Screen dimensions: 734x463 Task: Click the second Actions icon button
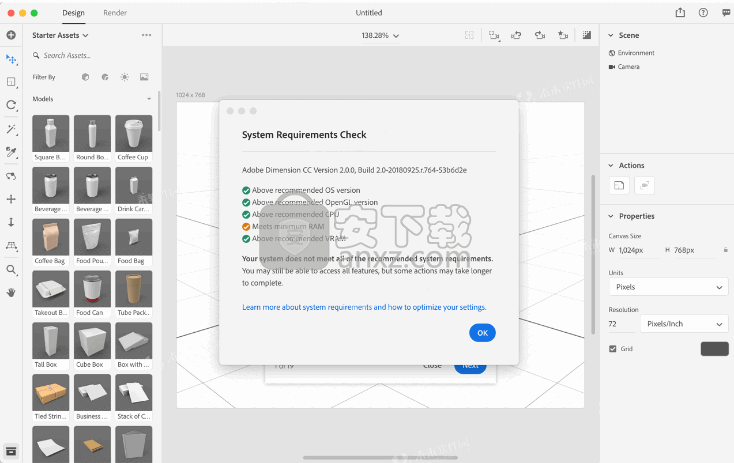pos(644,185)
